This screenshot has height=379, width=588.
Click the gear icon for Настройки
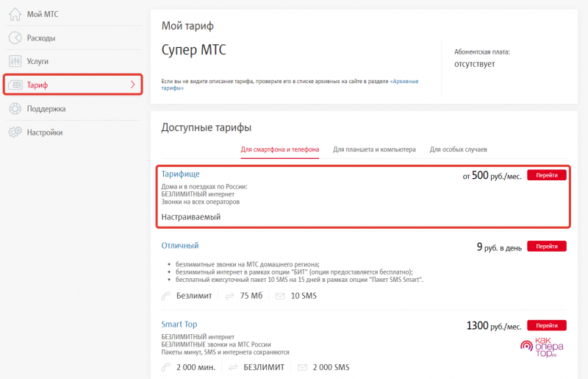[15, 132]
